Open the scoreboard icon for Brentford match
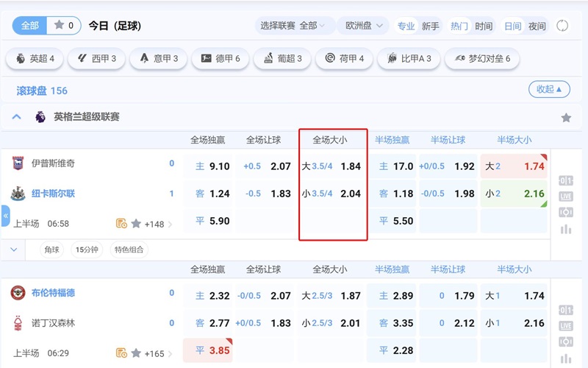This screenshot has height=368, width=588. coord(565,310)
